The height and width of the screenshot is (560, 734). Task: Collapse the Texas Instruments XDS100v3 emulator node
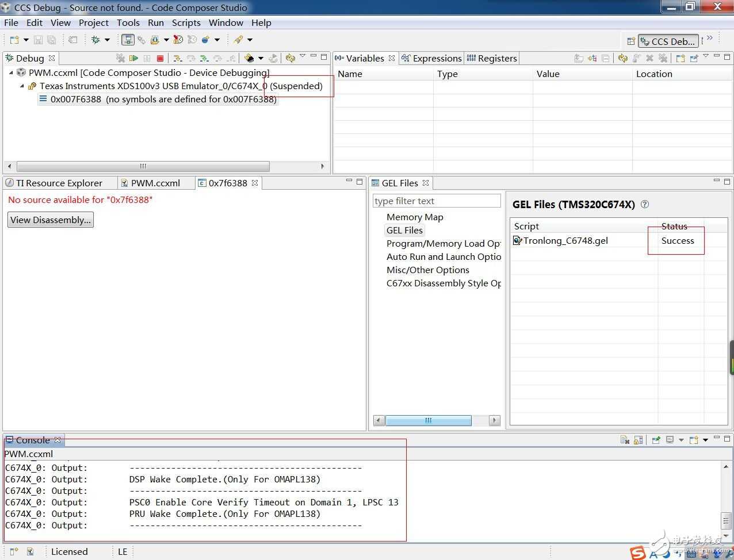click(22, 86)
